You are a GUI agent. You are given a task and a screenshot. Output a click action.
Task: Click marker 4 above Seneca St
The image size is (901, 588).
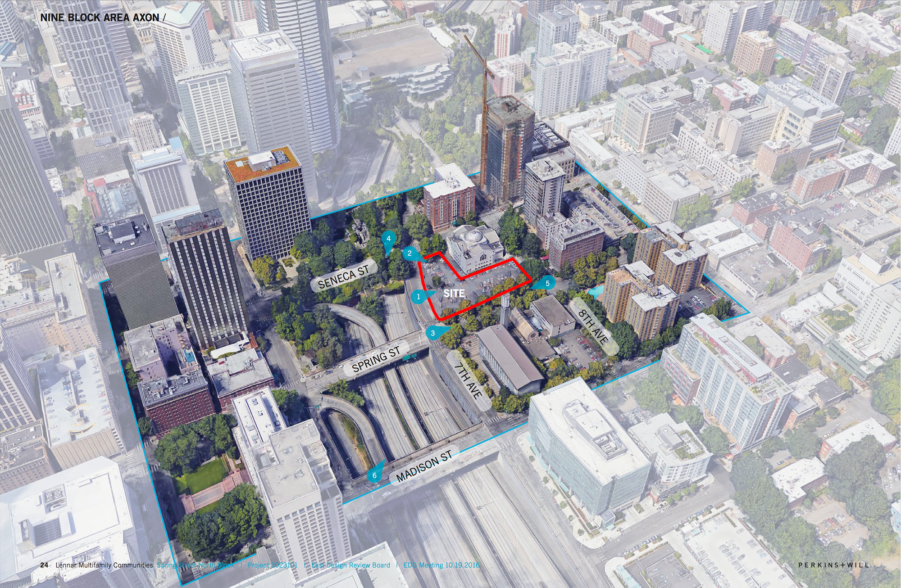(388, 239)
